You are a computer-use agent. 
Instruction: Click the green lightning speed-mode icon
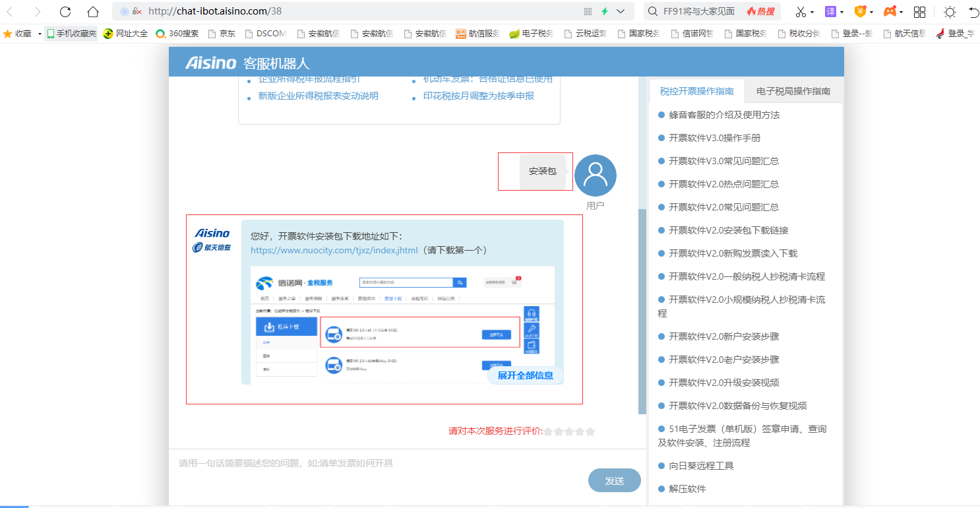pyautogui.click(x=604, y=11)
